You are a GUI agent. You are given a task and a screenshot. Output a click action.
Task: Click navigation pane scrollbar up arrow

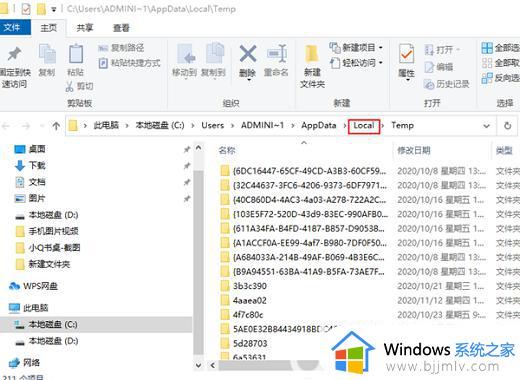coord(198,148)
